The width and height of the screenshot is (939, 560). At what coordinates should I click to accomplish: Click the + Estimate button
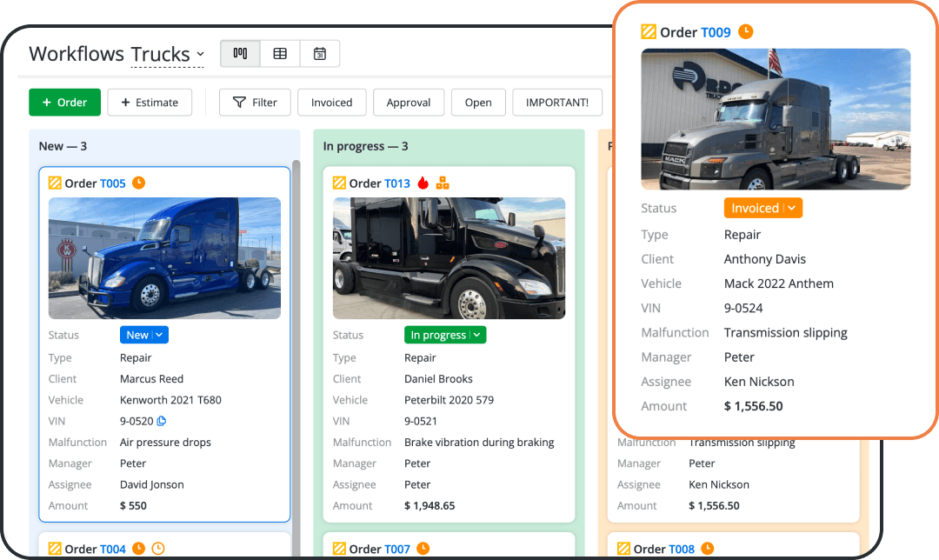click(x=150, y=103)
